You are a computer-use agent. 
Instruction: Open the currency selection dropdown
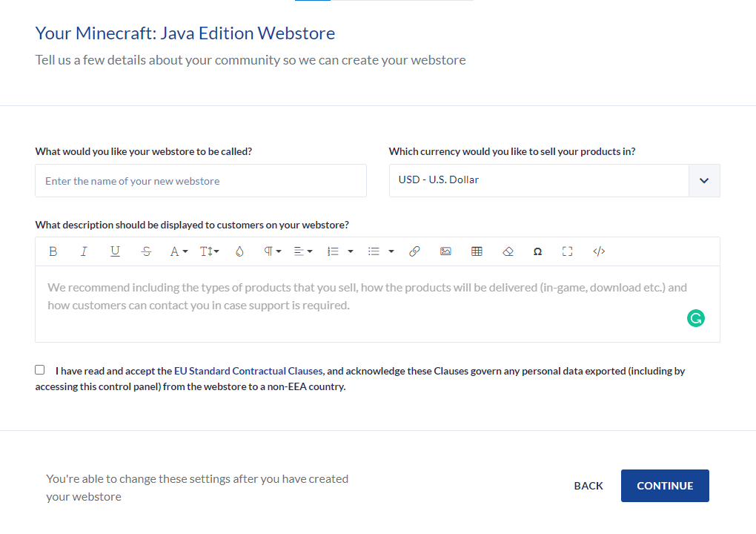pyautogui.click(x=554, y=180)
